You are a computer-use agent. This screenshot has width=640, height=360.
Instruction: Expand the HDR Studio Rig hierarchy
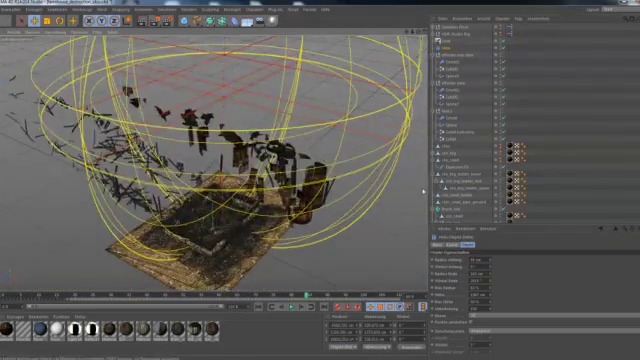click(x=433, y=34)
